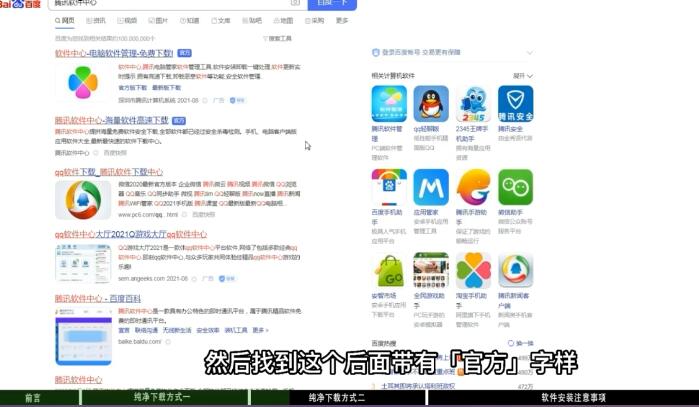This screenshot has height=407, width=699.
Task: Open the 腾讯新闻客户端 app icon
Action: (x=515, y=270)
